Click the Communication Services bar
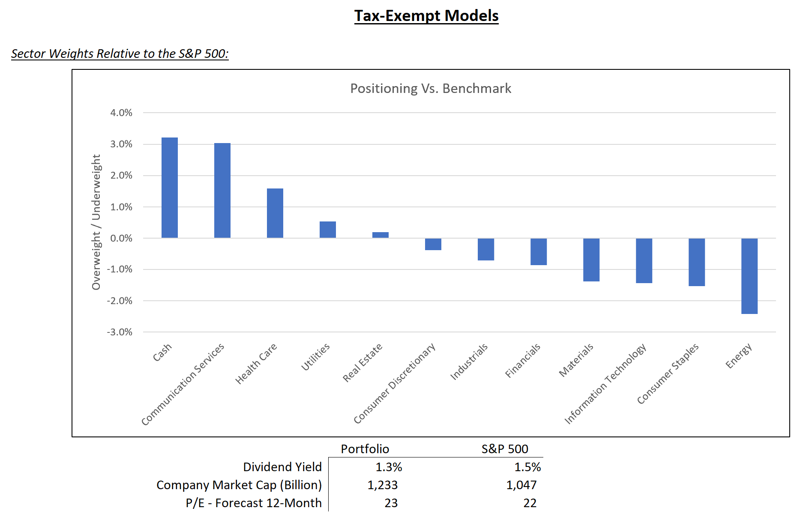This screenshot has width=812, height=529. [x=222, y=190]
